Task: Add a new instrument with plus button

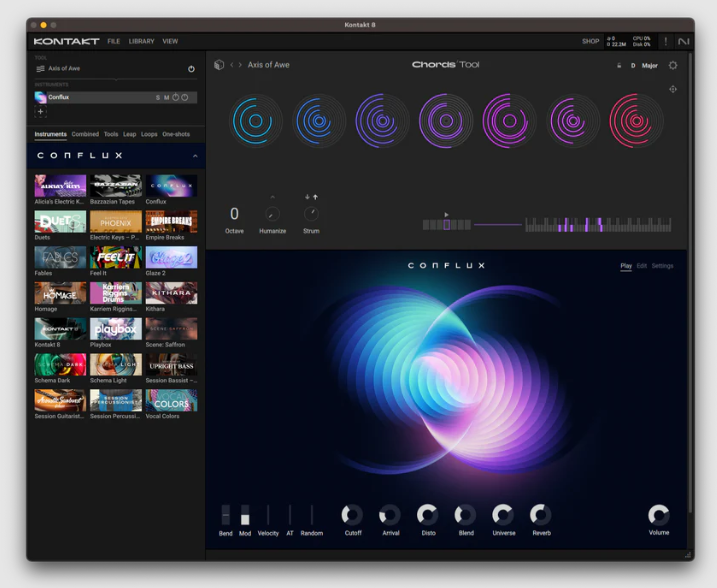Action: click(x=40, y=111)
